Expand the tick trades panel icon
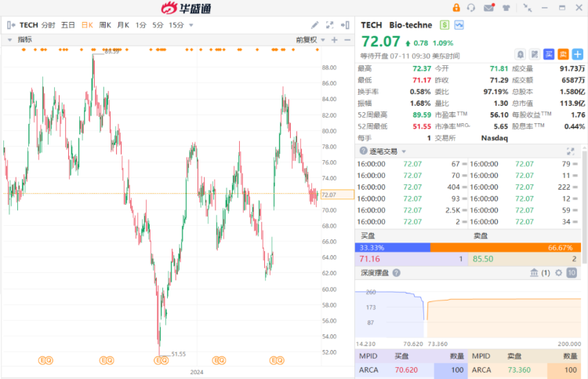This screenshot has width=588, height=379. (571, 151)
